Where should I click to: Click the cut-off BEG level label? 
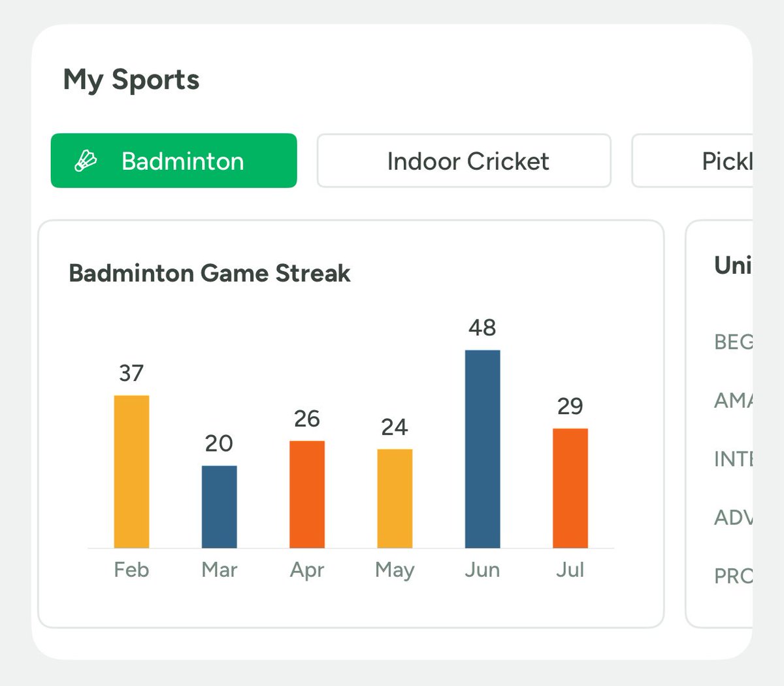pos(733,342)
